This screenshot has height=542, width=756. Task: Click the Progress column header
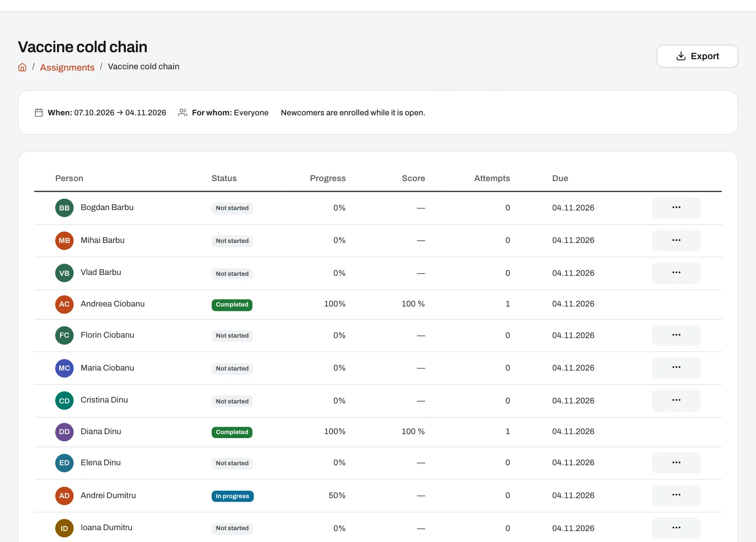(x=328, y=178)
